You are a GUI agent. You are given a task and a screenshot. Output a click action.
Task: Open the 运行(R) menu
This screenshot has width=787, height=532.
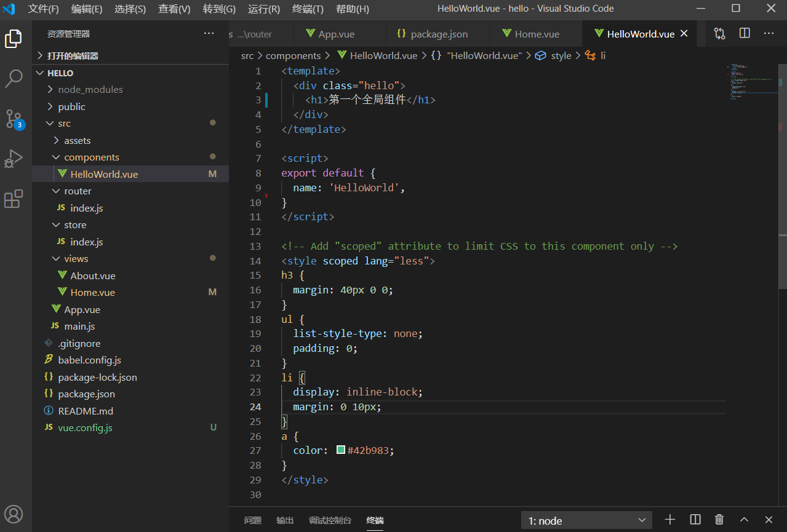tap(264, 9)
